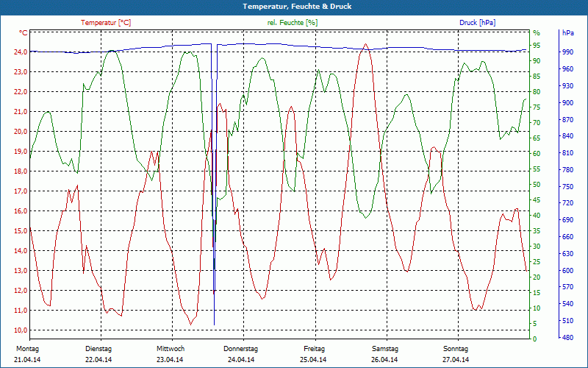Click the "Samstag" day label
Viewport: 588px width, 368px height.
pos(385,349)
